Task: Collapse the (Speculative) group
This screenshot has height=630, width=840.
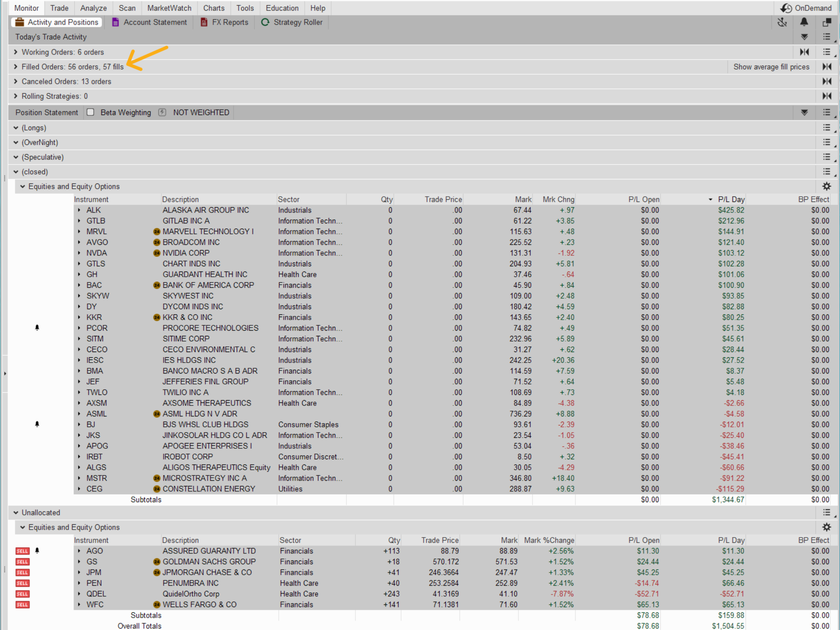Action: coord(15,157)
